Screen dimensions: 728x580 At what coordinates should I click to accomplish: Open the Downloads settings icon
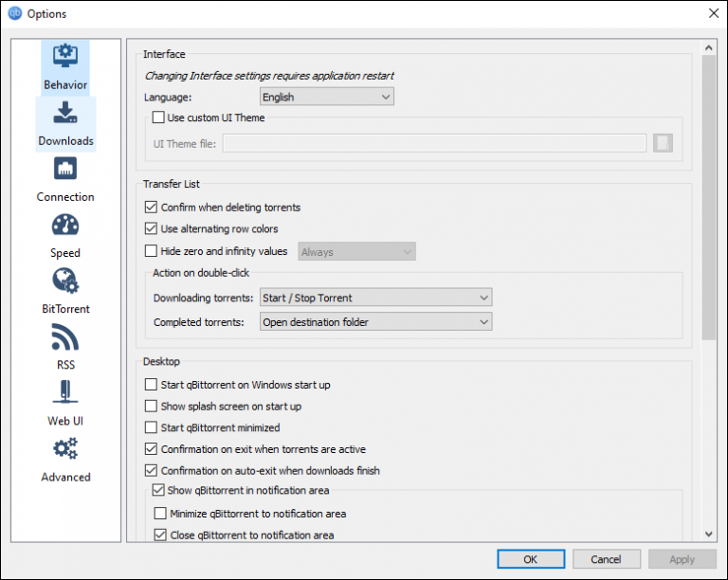[65, 112]
